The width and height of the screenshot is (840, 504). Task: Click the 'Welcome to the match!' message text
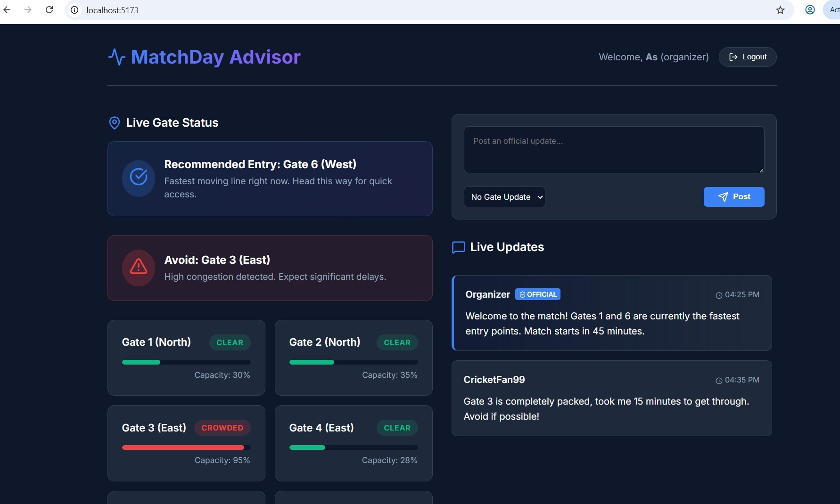602,324
